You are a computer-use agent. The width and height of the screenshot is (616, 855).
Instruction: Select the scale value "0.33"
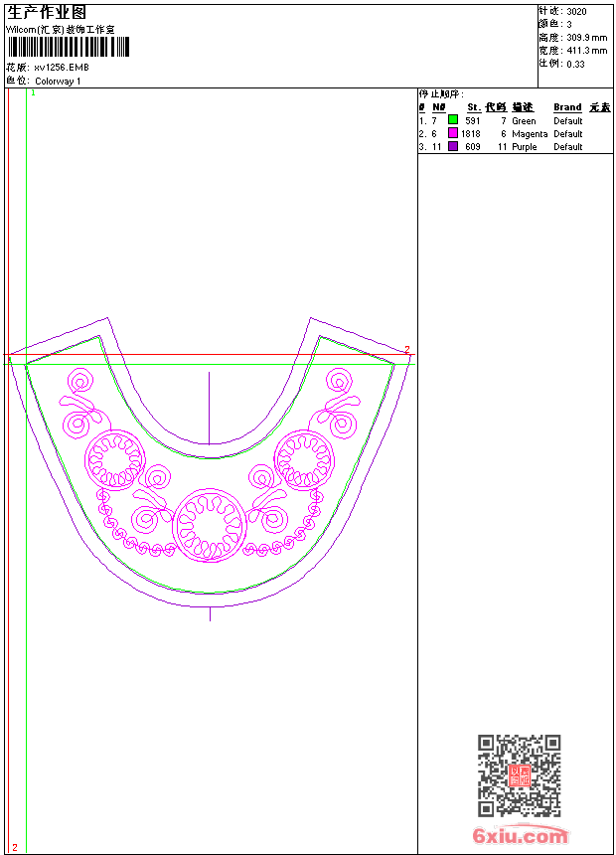point(575,65)
